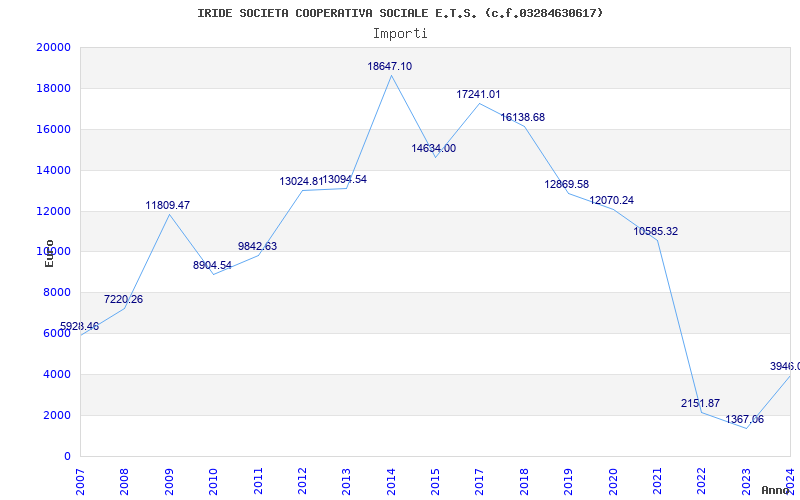Select x-axis year 2019
This screenshot has height=500, width=800.
(569, 481)
